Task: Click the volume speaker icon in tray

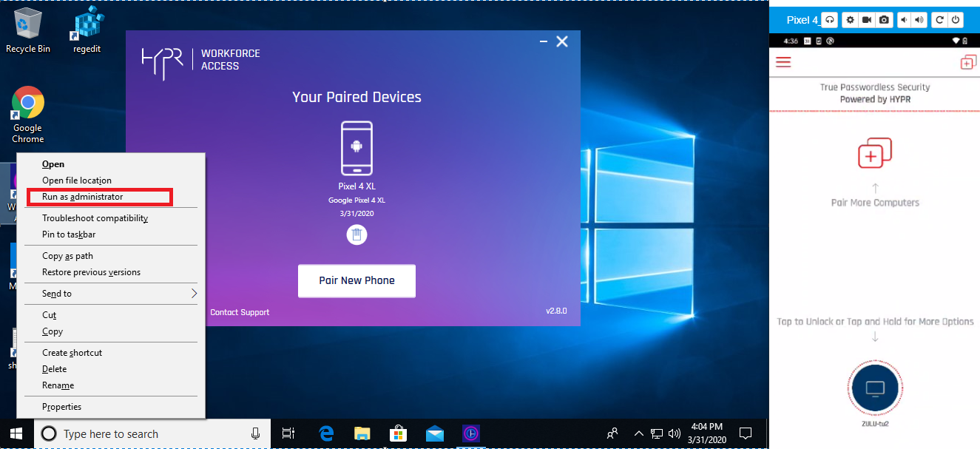Action: coord(674,433)
